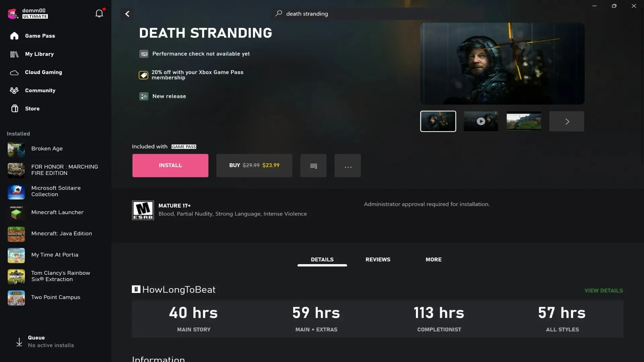Select the DETAILS tab
The width and height of the screenshot is (644, 362).
(322, 259)
